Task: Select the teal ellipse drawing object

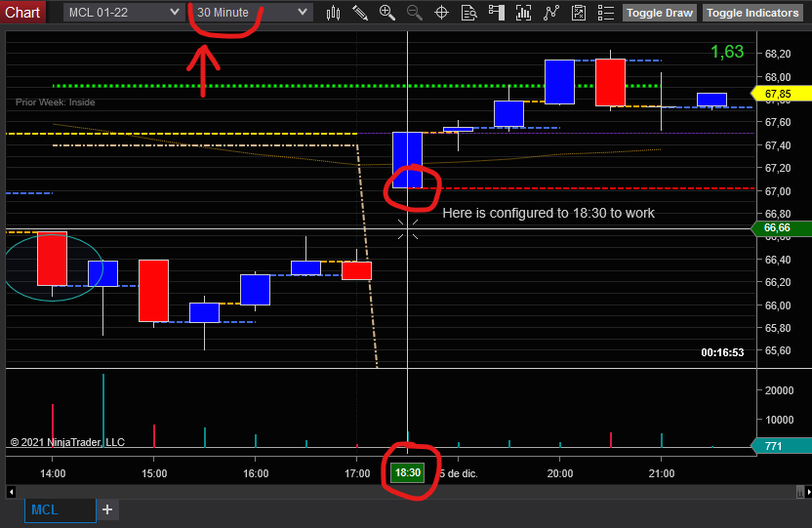Action: point(54,267)
